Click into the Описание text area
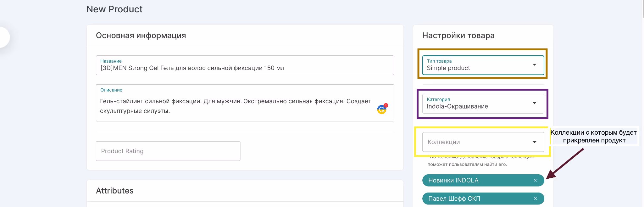644x207 pixels. (x=245, y=103)
